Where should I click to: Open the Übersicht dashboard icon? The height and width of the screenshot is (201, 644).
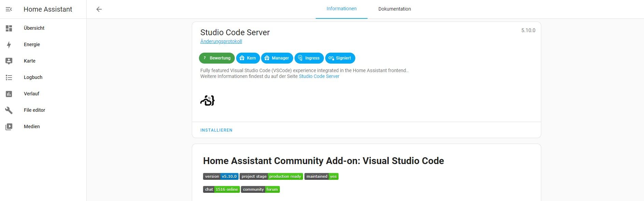(x=9, y=28)
